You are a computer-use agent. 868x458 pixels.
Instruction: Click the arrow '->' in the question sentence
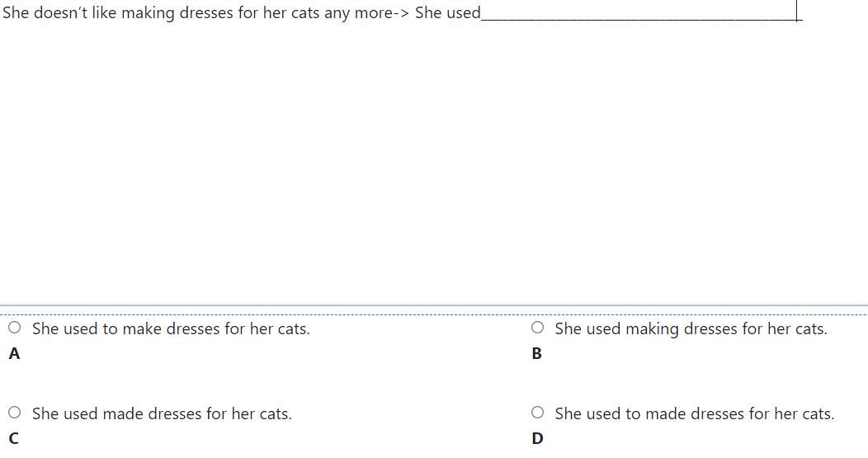(402, 14)
